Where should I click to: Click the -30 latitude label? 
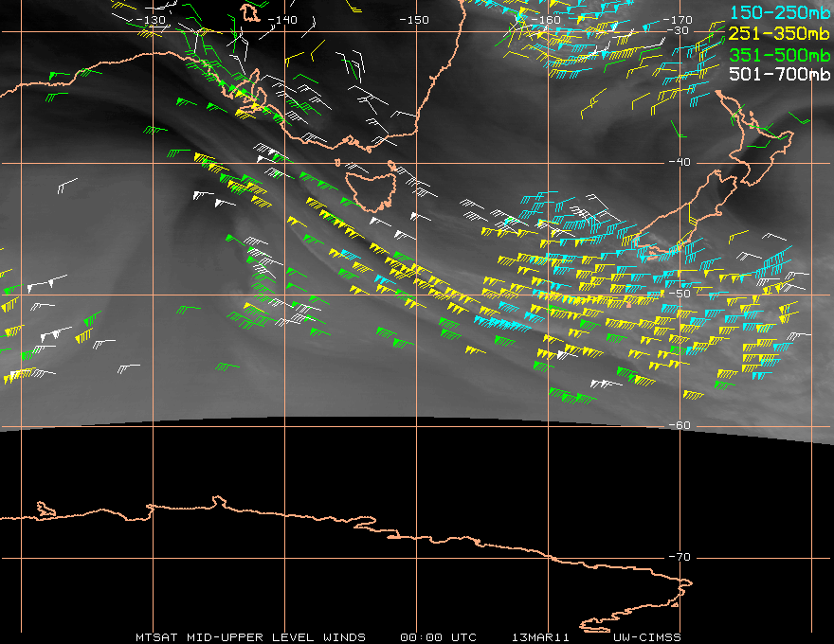tap(678, 30)
